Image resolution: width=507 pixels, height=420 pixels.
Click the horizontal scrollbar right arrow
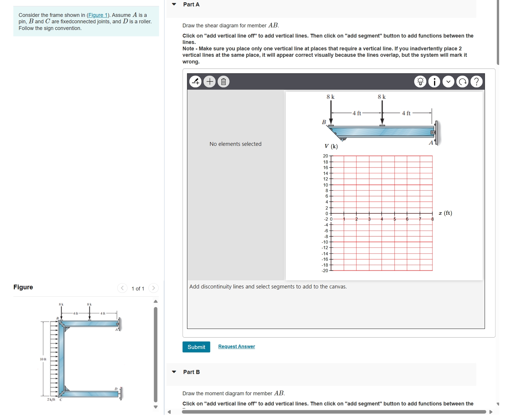coord(491,412)
